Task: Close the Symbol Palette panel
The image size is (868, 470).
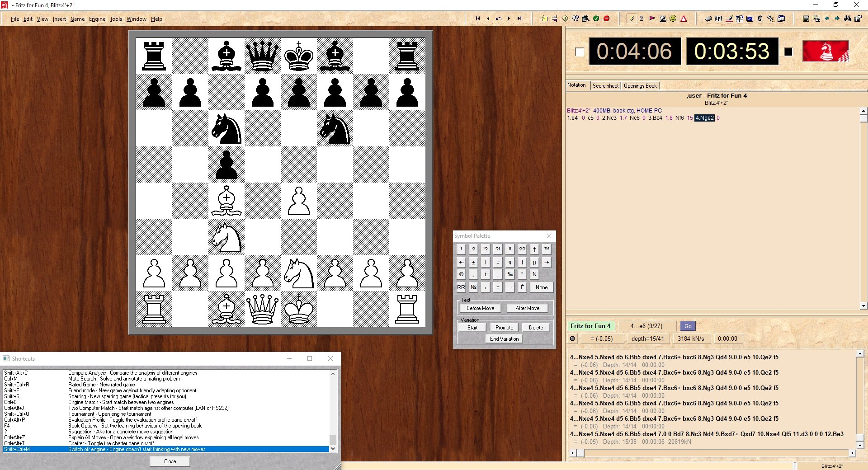Action: (x=549, y=235)
